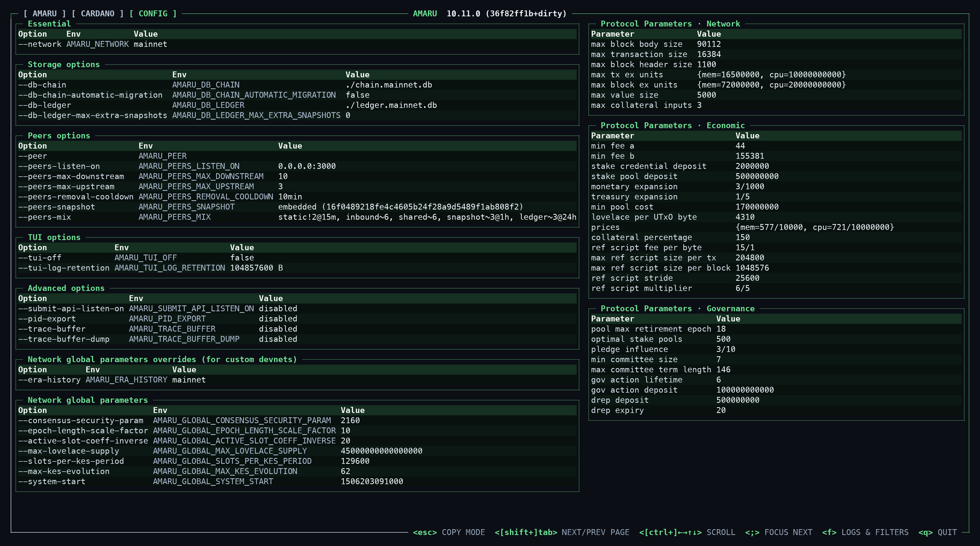Click the AMARU_PID_EXPORT env name
The image size is (980, 546).
pos(167,319)
